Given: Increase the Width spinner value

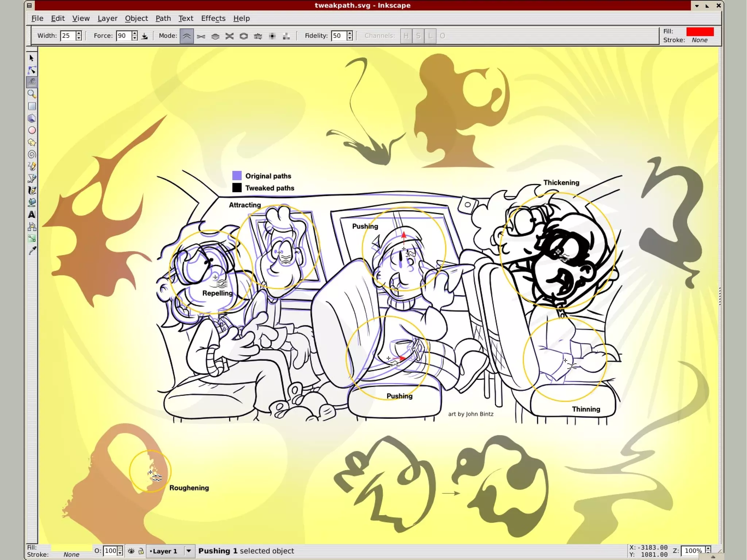Looking at the screenshot, I should [79, 33].
